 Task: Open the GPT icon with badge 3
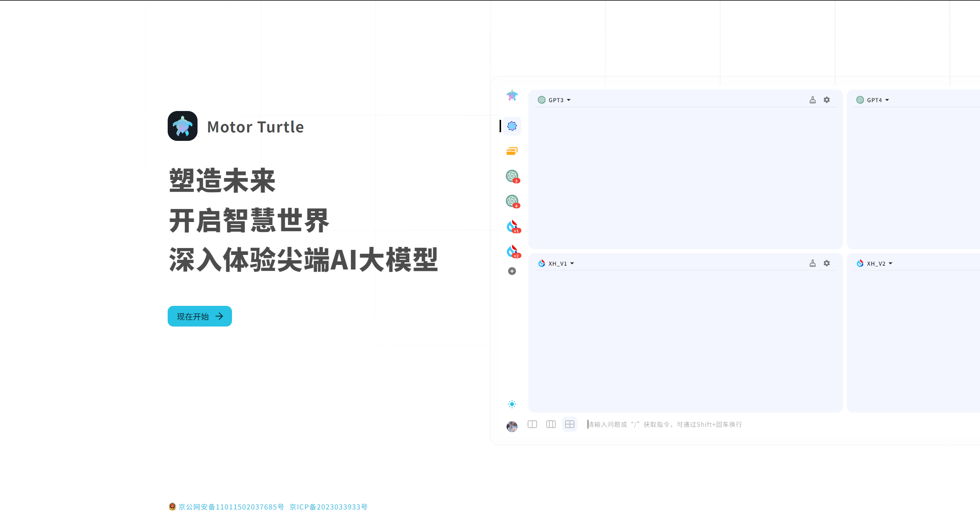pyautogui.click(x=512, y=176)
